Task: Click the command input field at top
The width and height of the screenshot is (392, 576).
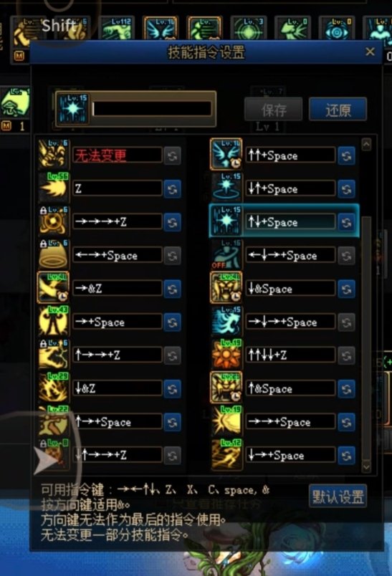Action: (x=152, y=109)
